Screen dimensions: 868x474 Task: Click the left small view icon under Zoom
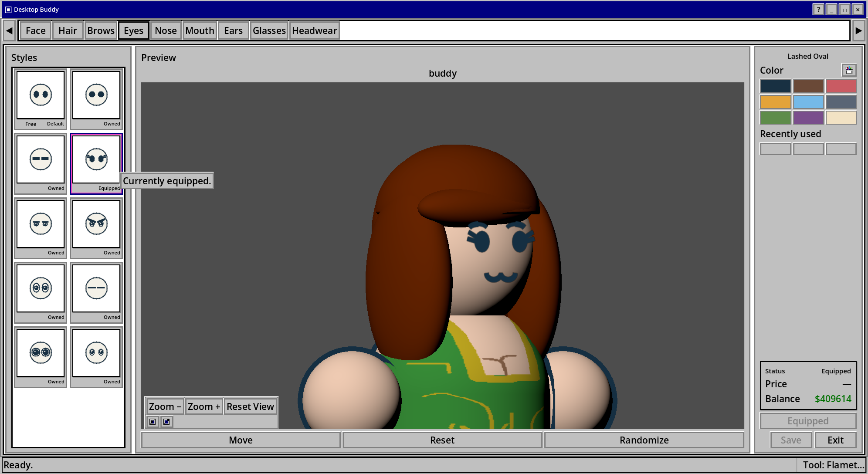point(153,421)
